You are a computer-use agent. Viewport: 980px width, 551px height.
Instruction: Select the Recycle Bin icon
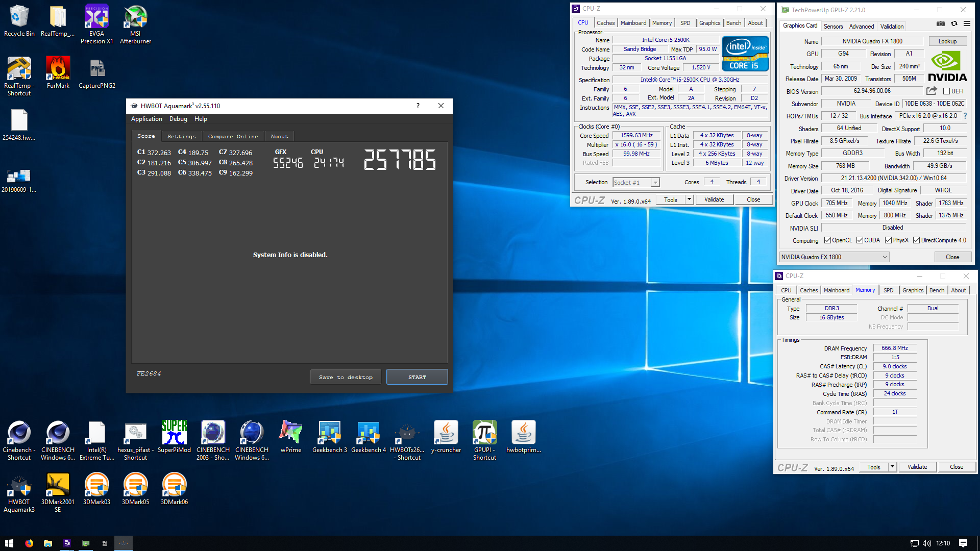point(19,20)
